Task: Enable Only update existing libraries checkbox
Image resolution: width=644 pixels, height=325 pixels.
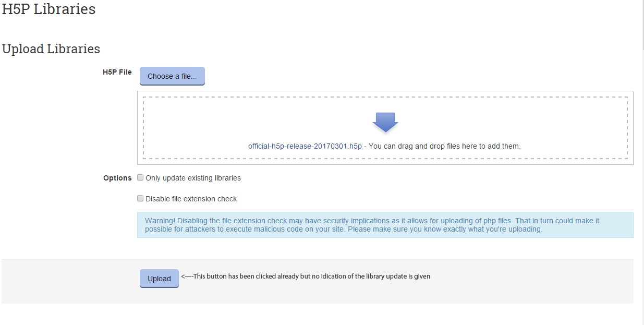Action: (140, 177)
